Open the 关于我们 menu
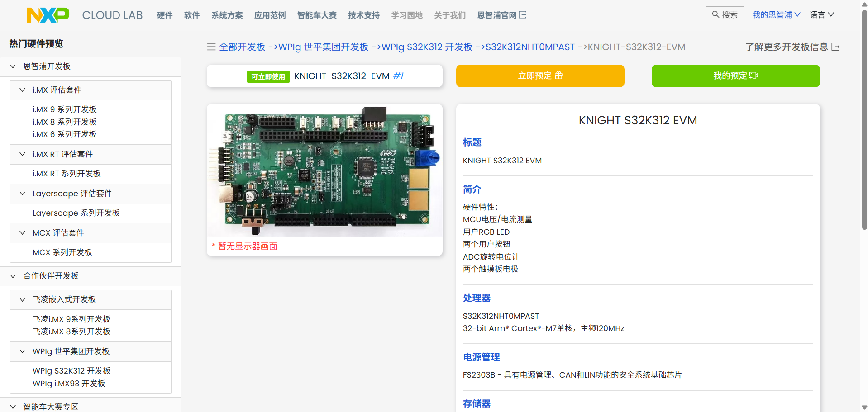The image size is (868, 412). click(x=450, y=15)
